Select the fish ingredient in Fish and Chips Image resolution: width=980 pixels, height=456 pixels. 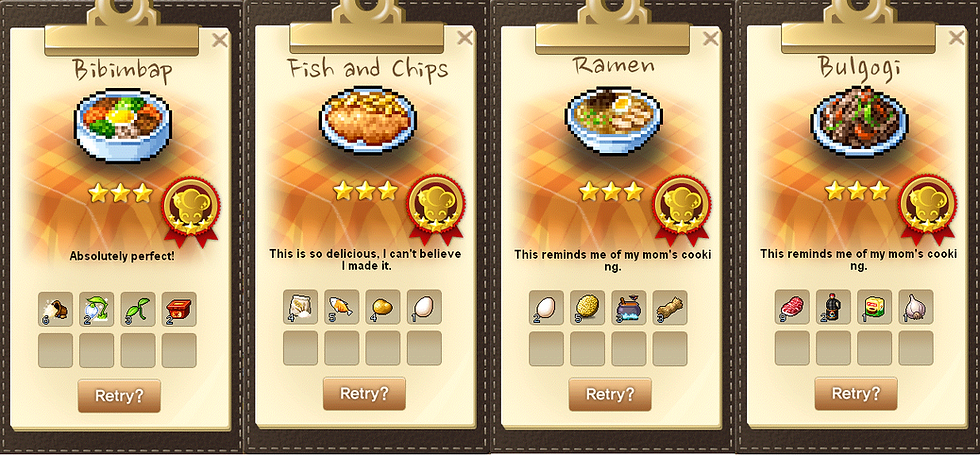click(x=341, y=307)
